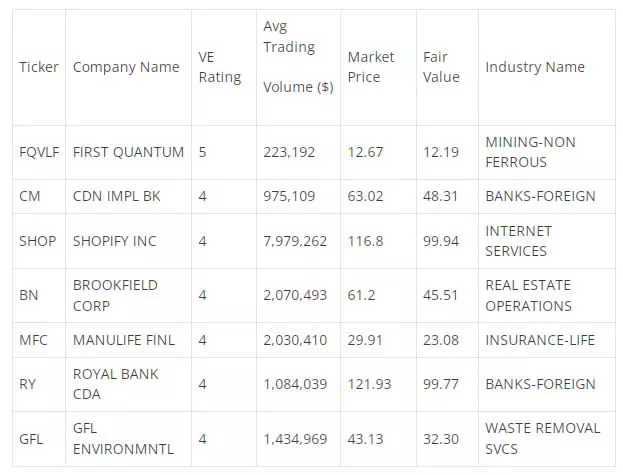Click the Fair Value column header
This screenshot has height=475, width=623.
[x=441, y=67]
